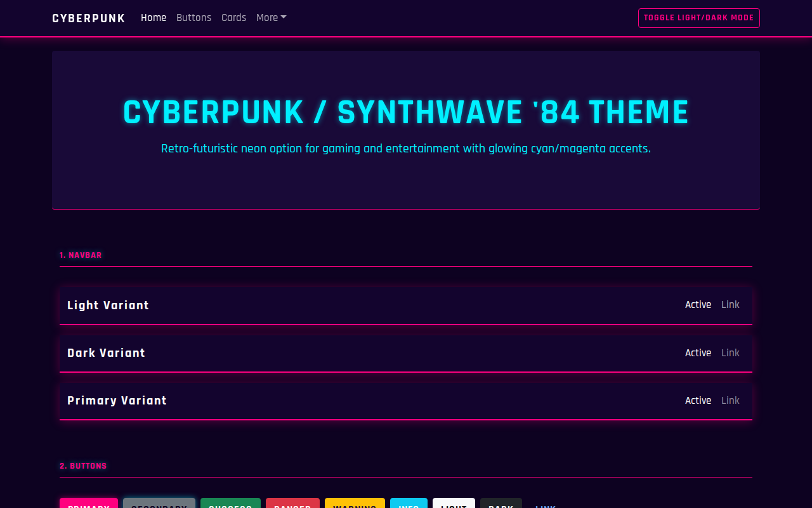The width and height of the screenshot is (812, 508).
Task: Click the Primary Variant navbar brand
Action: [x=117, y=401]
